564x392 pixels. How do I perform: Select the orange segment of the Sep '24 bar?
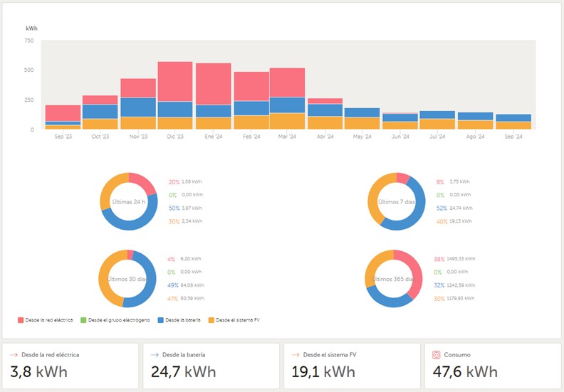coord(513,125)
